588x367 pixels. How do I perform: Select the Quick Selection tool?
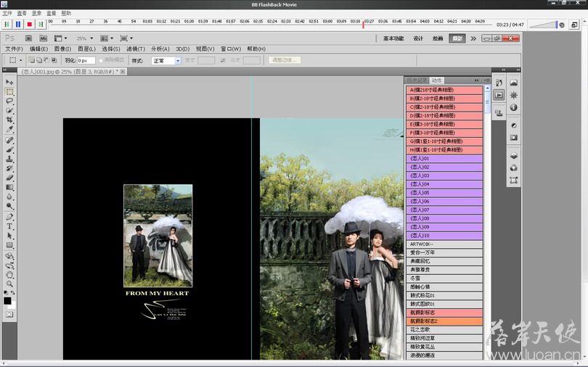[x=9, y=110]
